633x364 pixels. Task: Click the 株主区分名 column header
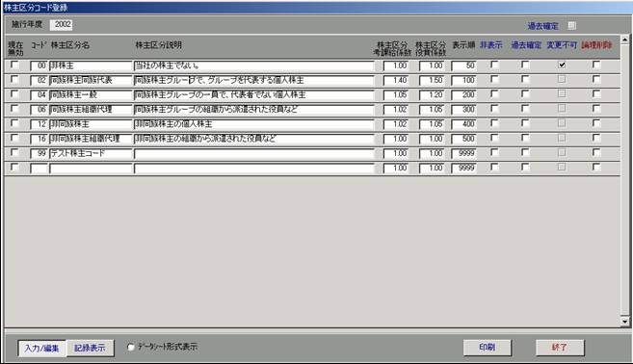[x=70, y=45]
